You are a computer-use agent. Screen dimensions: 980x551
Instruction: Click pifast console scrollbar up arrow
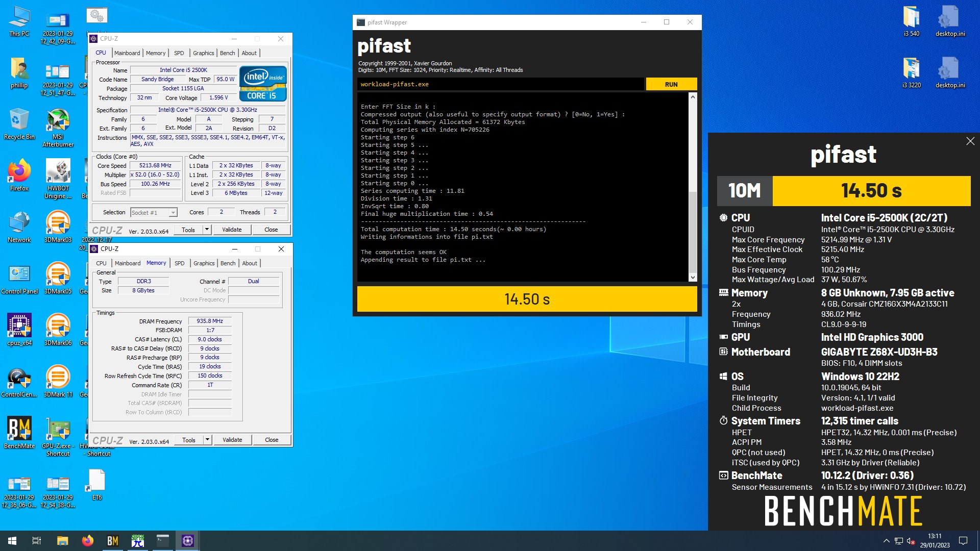tap(693, 97)
